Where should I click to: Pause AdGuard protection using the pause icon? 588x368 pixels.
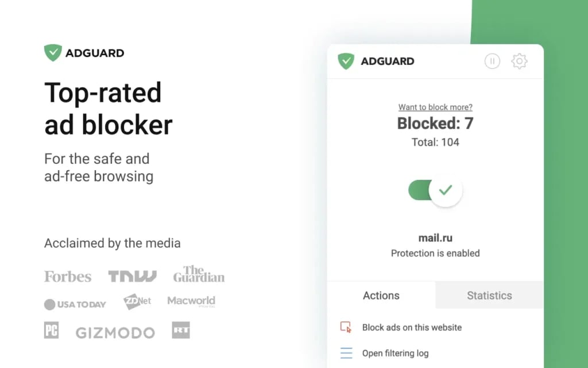click(x=492, y=62)
